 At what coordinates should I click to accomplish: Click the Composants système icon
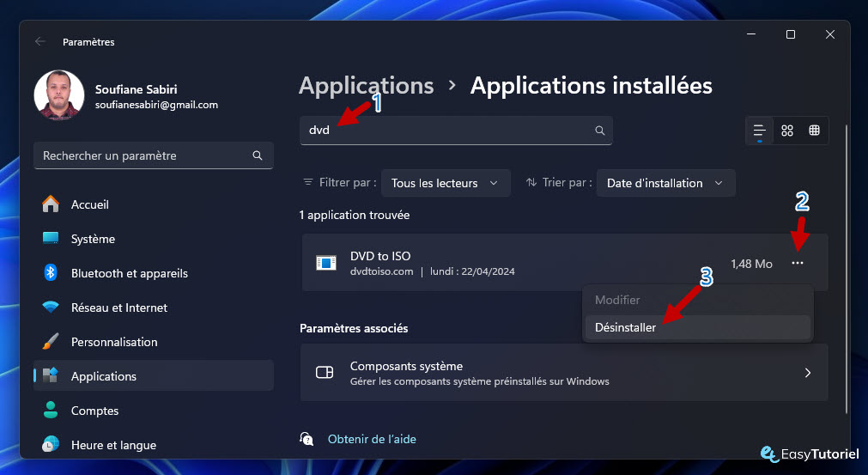click(325, 373)
